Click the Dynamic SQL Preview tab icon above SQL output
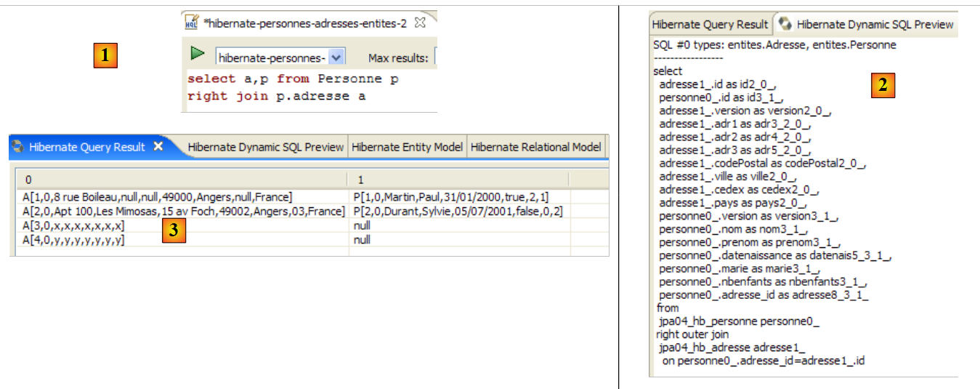Image resolution: width=980 pixels, height=389 pixels. 785,24
